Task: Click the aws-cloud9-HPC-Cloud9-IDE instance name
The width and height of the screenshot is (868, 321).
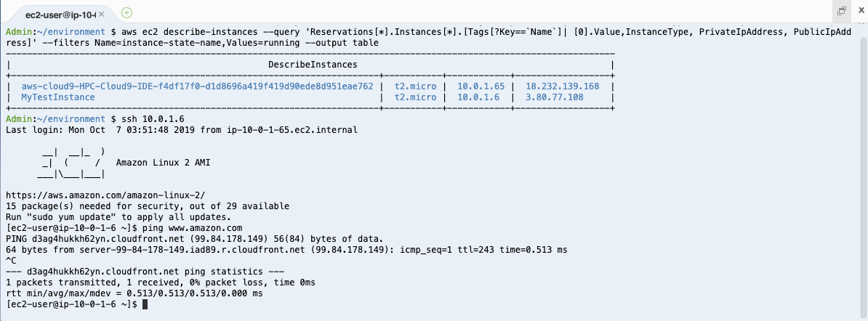Action: tap(197, 86)
